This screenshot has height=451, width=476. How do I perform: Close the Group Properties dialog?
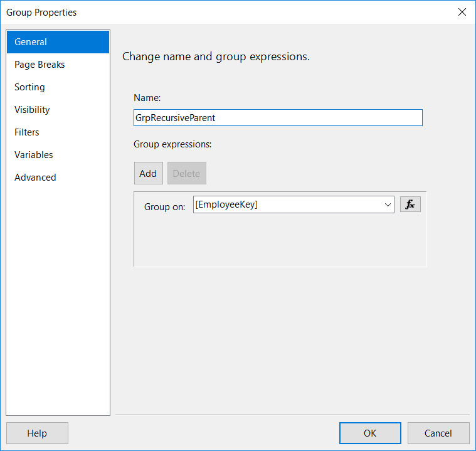coord(462,12)
